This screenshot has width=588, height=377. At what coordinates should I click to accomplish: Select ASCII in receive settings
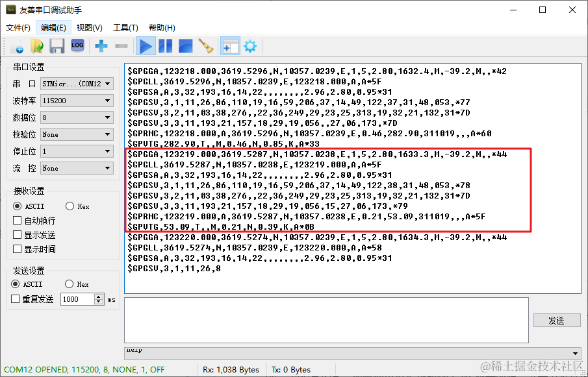29,206
